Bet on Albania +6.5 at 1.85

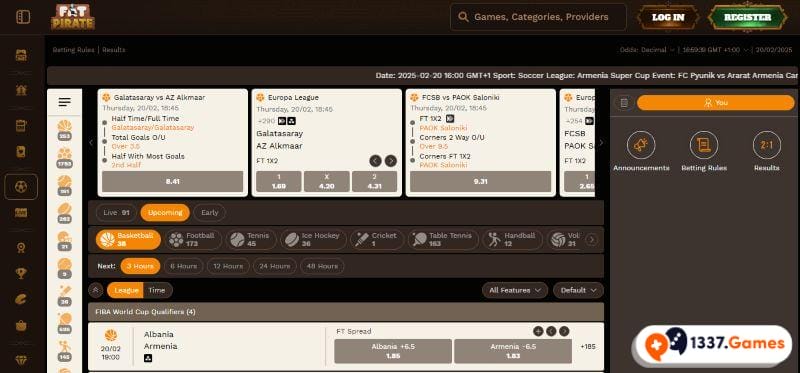click(x=393, y=351)
